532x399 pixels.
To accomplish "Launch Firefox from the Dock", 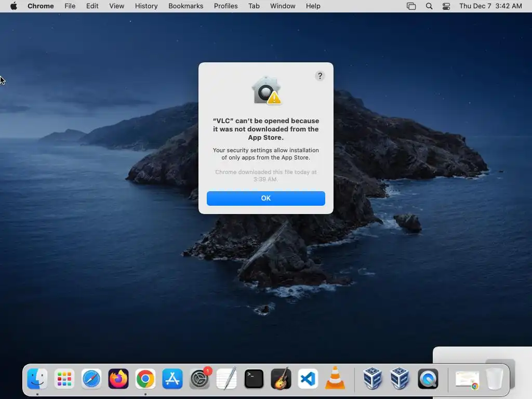I will tap(118, 379).
